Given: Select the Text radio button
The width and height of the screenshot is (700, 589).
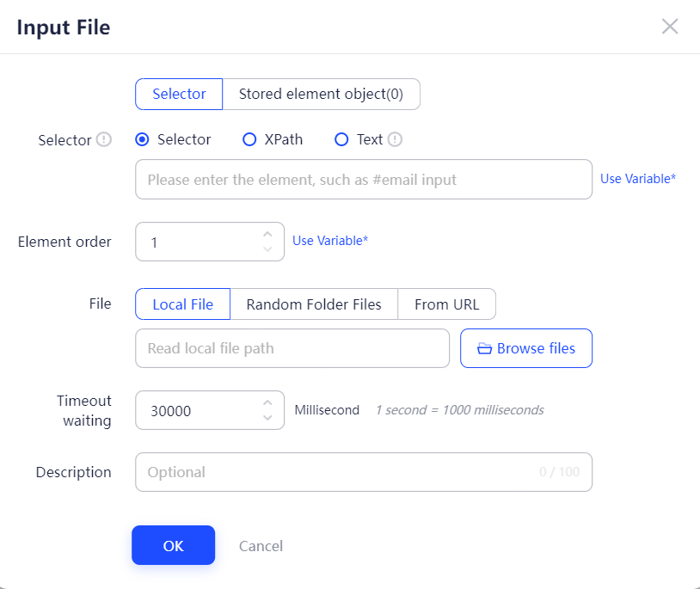Looking at the screenshot, I should click(341, 139).
